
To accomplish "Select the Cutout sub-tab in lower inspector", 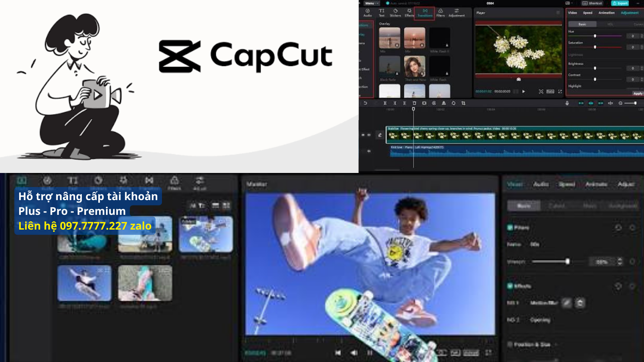I will point(557,206).
